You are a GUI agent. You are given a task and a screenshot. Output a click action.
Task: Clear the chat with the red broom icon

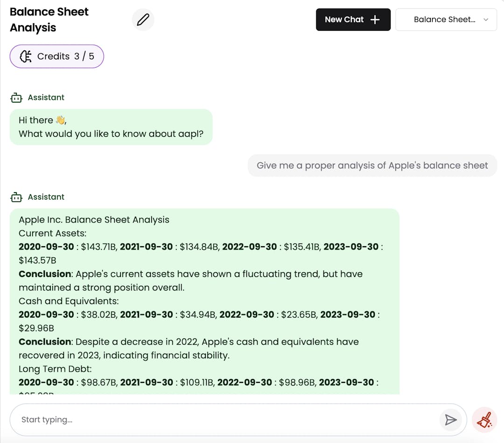(484, 419)
